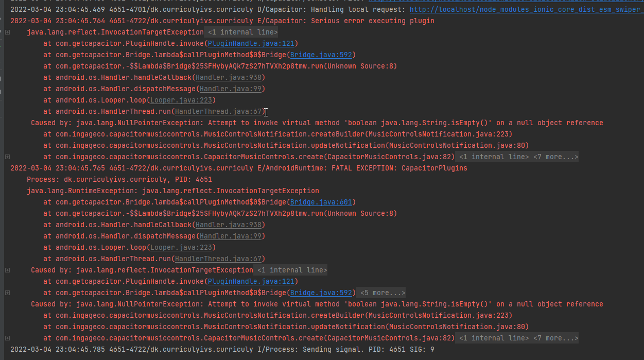Select the 'java.lang.RuntimeException' line
Viewport: 644px width, 360px height.
(173, 191)
